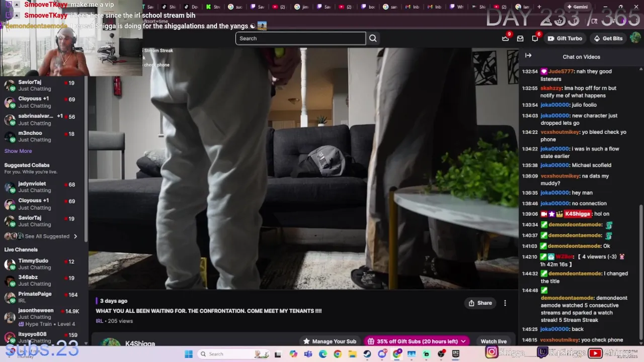
Task: Click Show More in followed channels
Action: coord(18,151)
